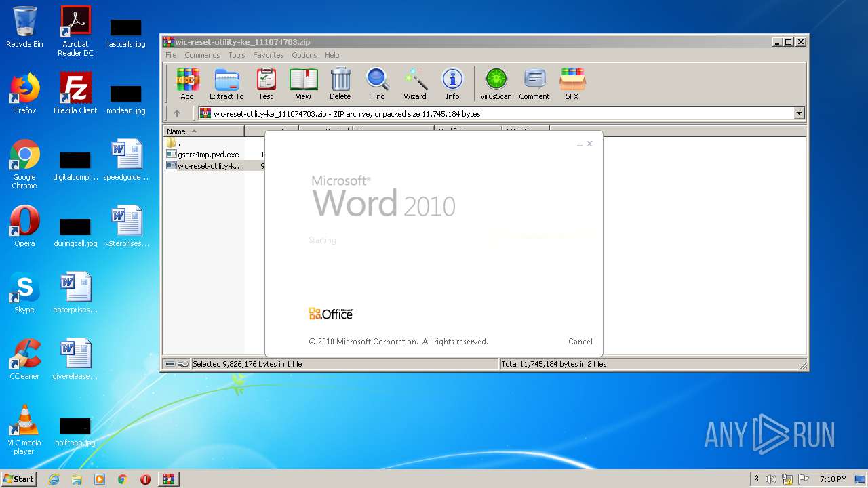Click the taskbar clock showing 7:10 PM
The width and height of the screenshot is (868, 488).
[x=833, y=479]
